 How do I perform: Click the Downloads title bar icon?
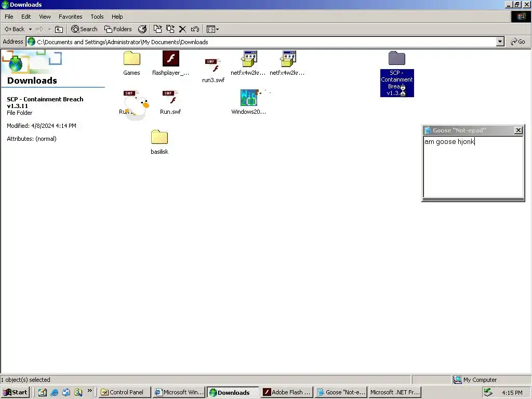tap(5, 4)
